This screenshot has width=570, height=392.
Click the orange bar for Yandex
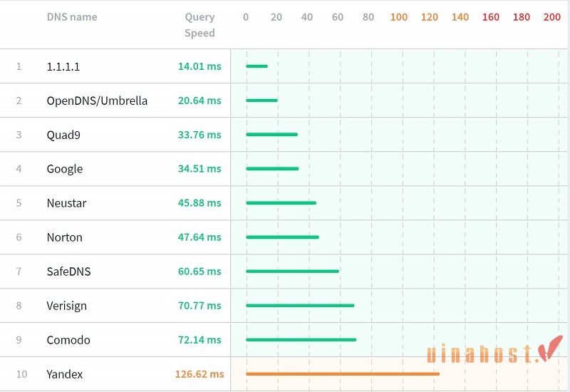[x=343, y=373]
